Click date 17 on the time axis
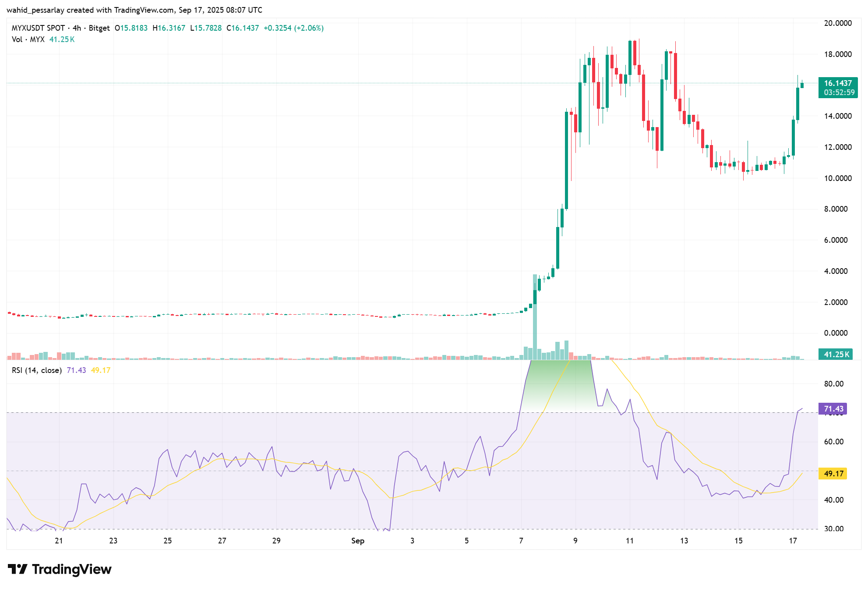The width and height of the screenshot is (868, 589). pos(793,541)
